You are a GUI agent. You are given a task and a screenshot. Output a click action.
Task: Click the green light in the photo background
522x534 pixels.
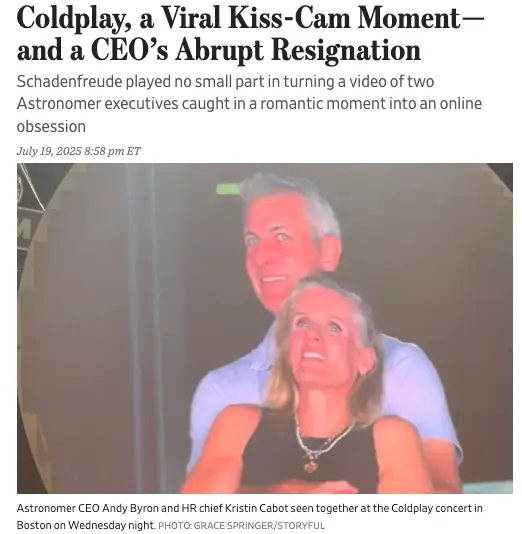pyautogui.click(x=228, y=188)
